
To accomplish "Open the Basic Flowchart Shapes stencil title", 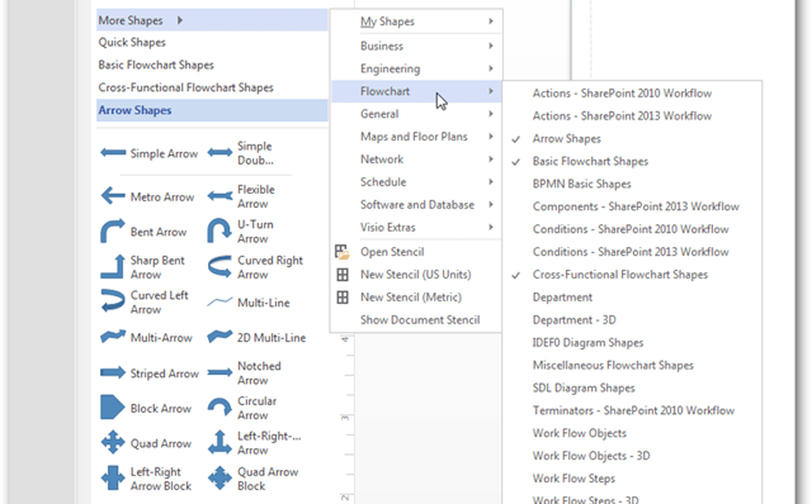I will pos(212,65).
